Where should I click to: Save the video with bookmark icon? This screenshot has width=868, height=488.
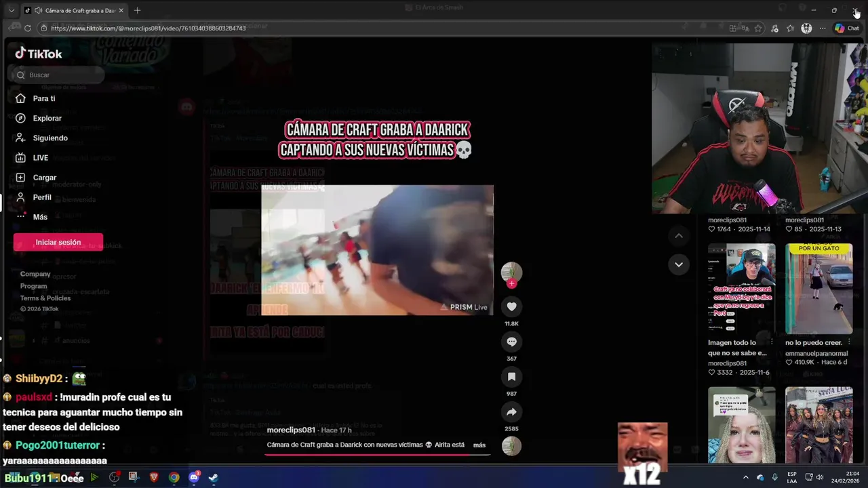tap(511, 377)
